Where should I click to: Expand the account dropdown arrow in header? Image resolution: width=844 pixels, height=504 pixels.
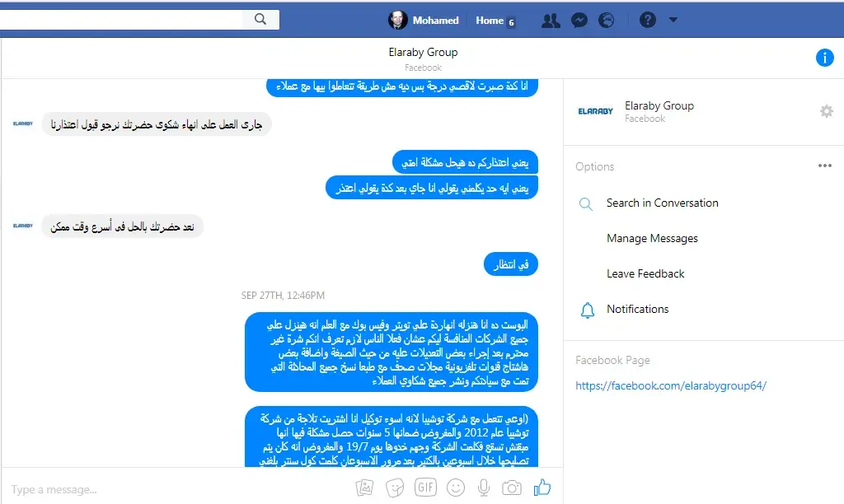pos(673,20)
